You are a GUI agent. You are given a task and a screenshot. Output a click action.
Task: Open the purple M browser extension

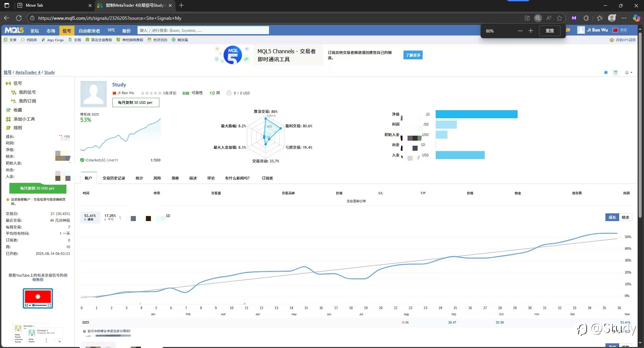pyautogui.click(x=574, y=18)
